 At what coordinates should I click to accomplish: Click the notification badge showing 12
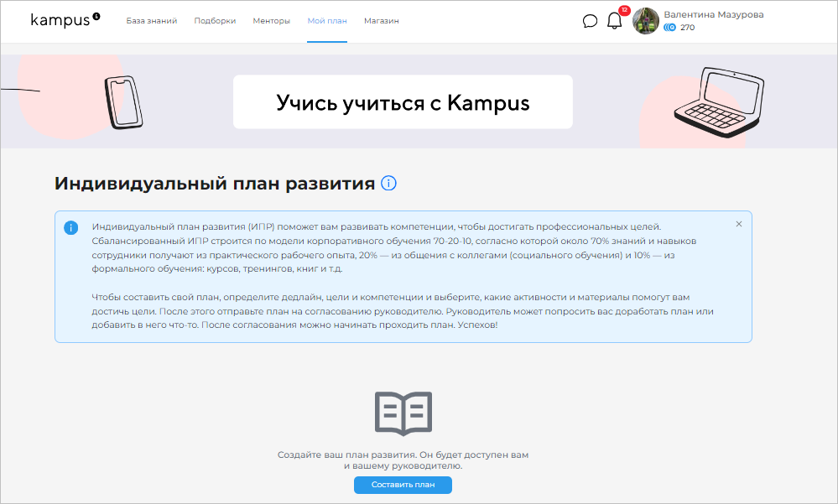pos(622,12)
